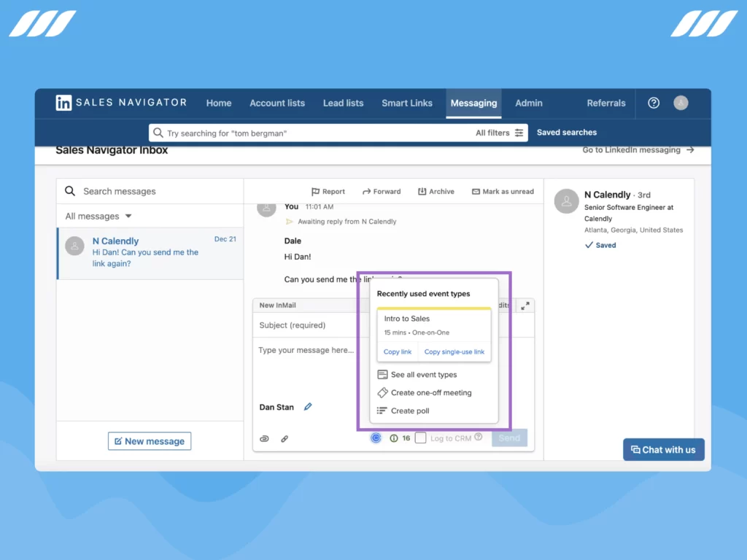
Task: Open the help question mark icon
Action: pos(653,103)
